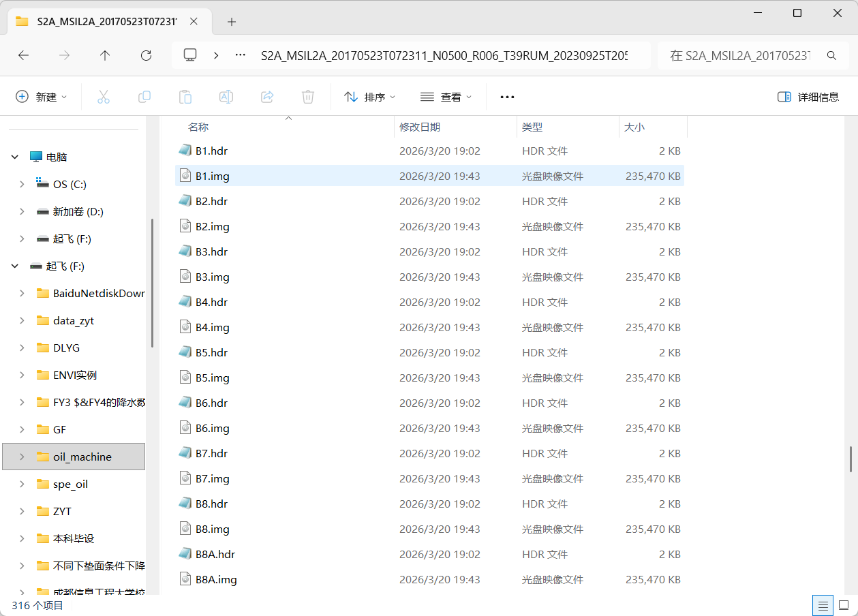Open the spe_oil folder in tree

point(70,484)
